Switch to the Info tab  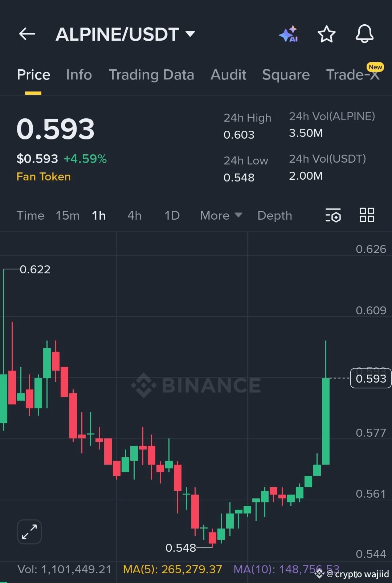click(x=79, y=75)
